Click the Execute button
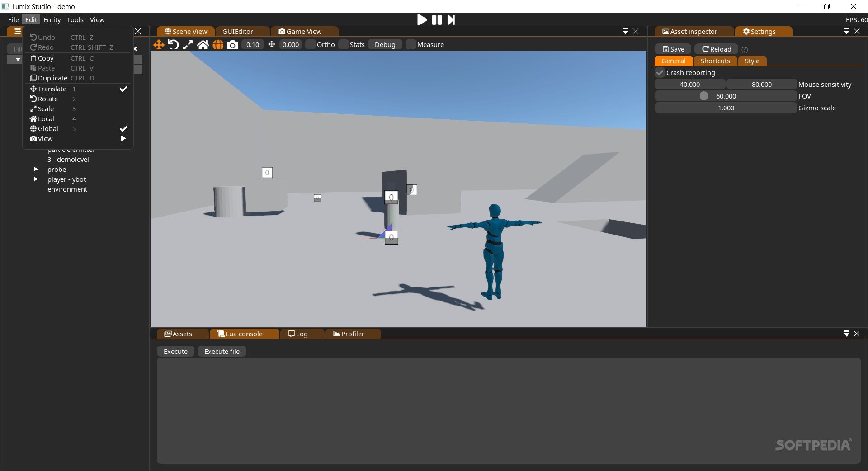The width and height of the screenshot is (868, 471). (175, 351)
